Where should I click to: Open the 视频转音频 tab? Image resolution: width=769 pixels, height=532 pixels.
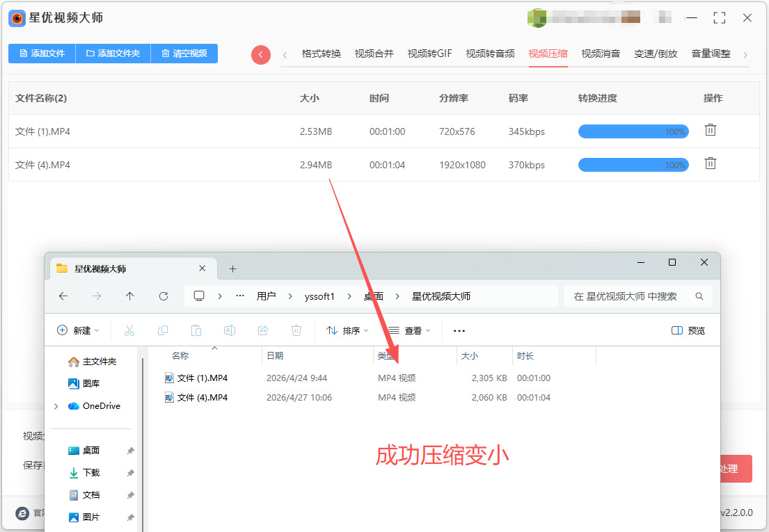(x=490, y=54)
